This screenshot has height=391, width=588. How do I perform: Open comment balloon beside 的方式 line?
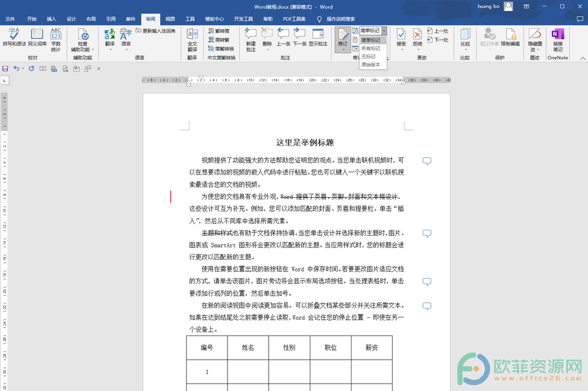427,281
